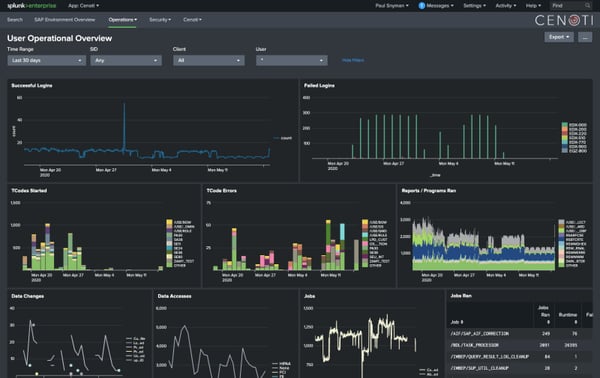Select the /IWBEP/QUERY_RESULT_LOG_CLEANUP row
Screen dimensions: 600x378
tap(520, 357)
